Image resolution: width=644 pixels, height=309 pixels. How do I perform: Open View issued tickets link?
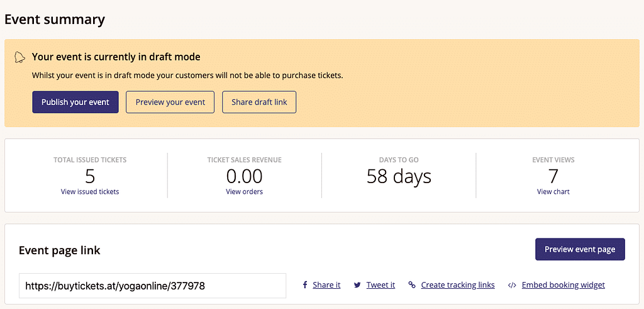90,191
